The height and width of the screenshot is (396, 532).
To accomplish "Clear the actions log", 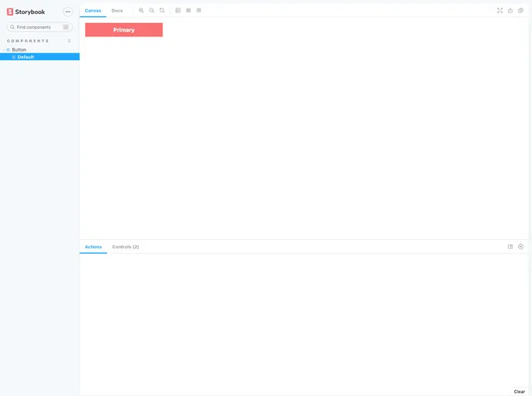I will (519, 391).
